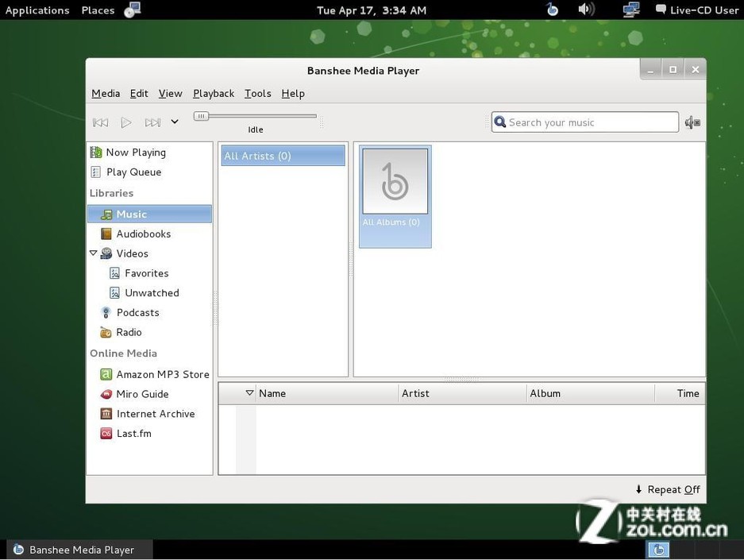The width and height of the screenshot is (744, 560).
Task: Open column chooser triangle in track list header
Action: [x=249, y=393]
